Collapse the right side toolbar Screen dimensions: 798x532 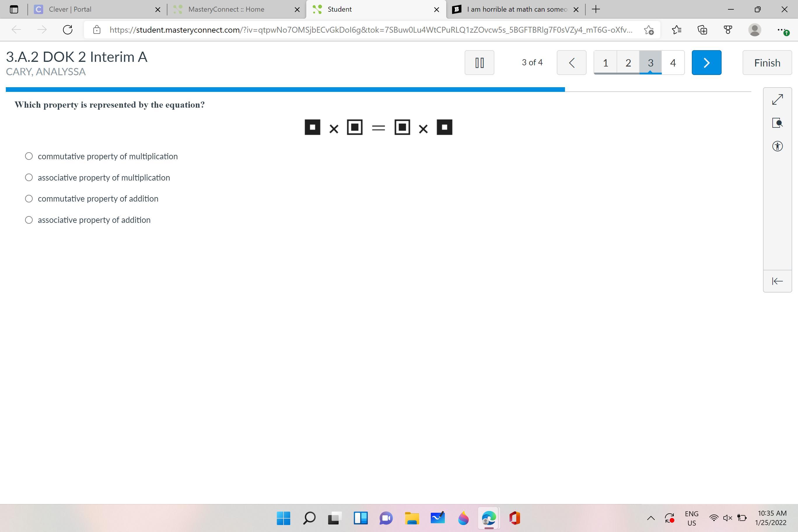click(777, 281)
